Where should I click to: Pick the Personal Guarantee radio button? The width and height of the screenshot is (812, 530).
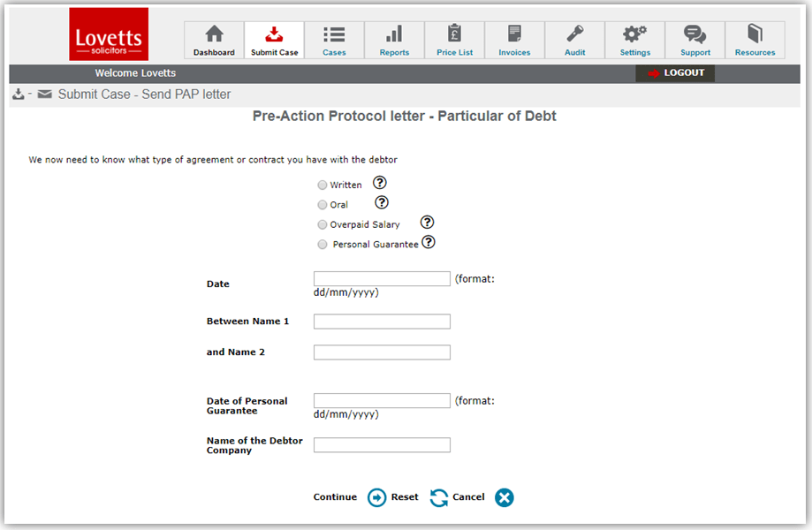pos(322,245)
